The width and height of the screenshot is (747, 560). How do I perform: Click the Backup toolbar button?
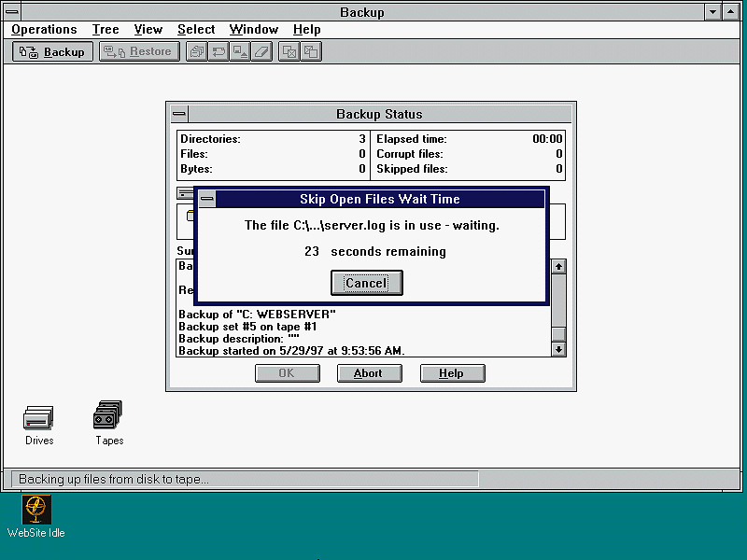(x=52, y=52)
